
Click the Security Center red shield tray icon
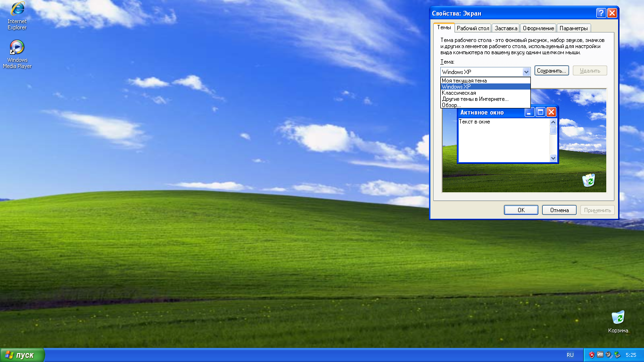(592, 355)
